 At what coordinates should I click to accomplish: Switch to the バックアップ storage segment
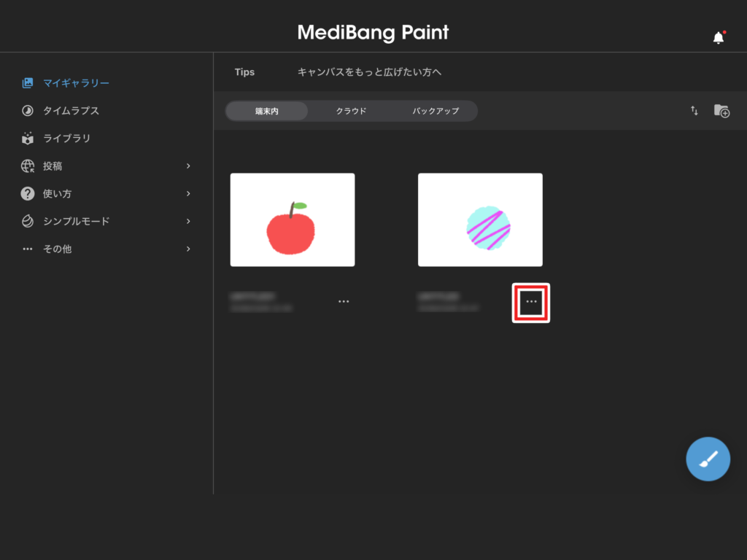pos(436,111)
